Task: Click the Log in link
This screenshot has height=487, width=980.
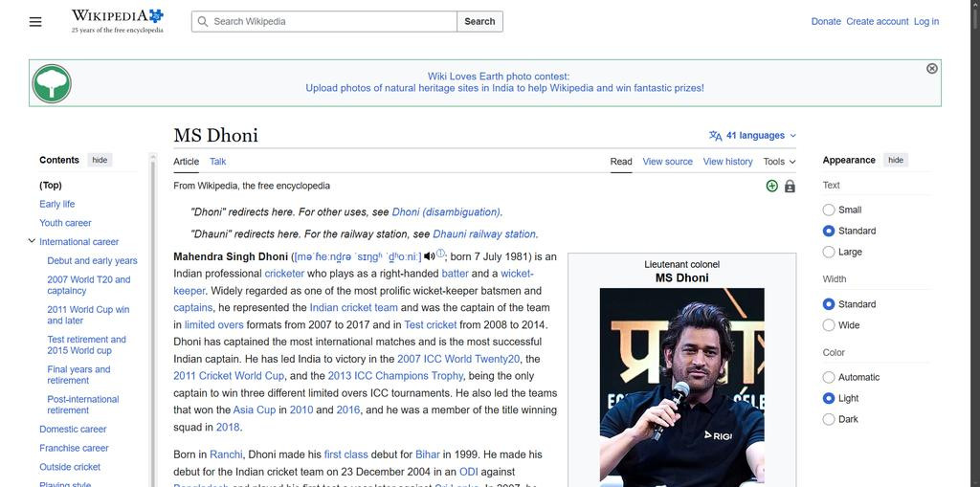Action: (x=926, y=21)
